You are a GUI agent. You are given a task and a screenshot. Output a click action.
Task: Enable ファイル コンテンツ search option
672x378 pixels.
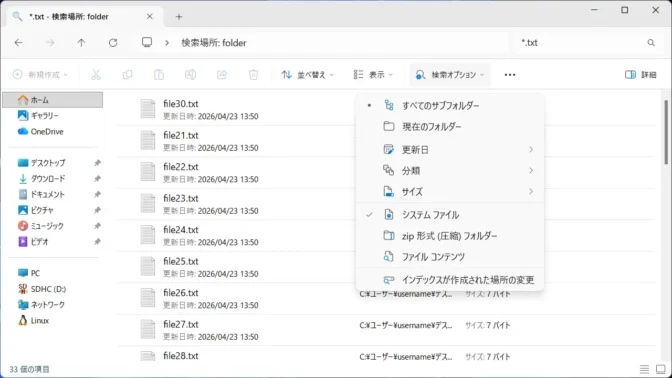click(x=450, y=257)
